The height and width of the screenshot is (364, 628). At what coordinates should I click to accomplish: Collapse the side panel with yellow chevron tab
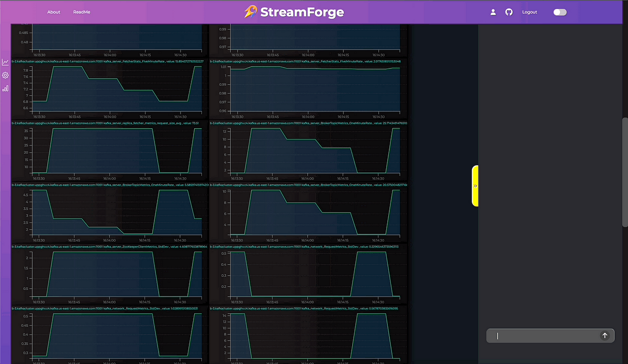(x=475, y=186)
